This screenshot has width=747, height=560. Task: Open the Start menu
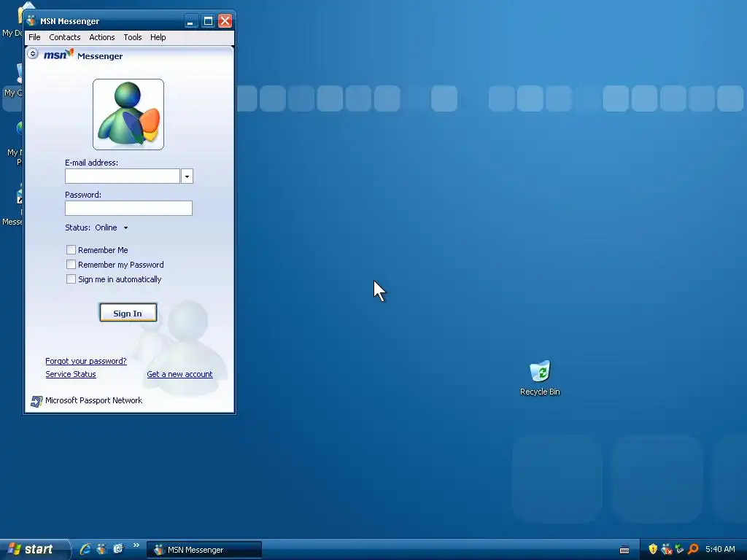click(35, 549)
